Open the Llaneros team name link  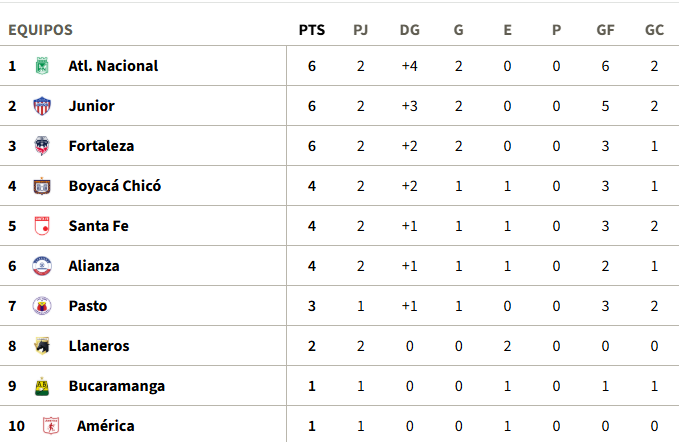coord(99,346)
